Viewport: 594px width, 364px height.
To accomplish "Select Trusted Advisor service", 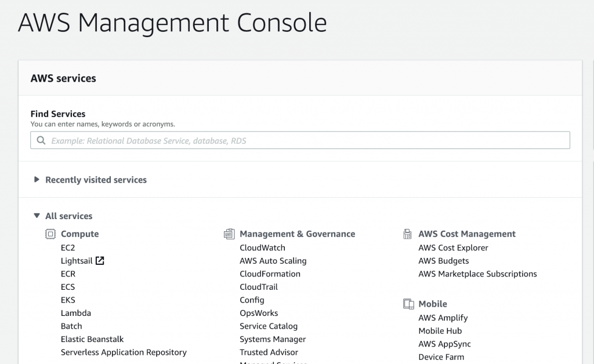I will (x=269, y=352).
